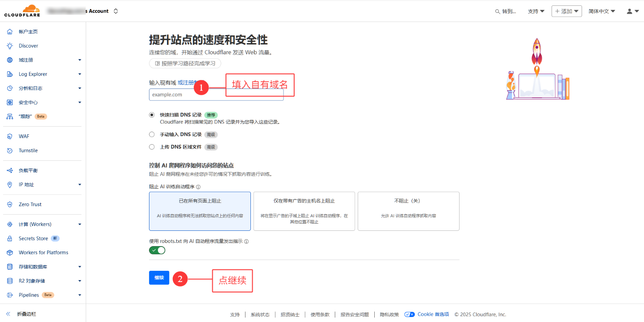Image resolution: width=644 pixels, height=322 pixels.
Task: Expand the 域注册 sidebar arrow
Action: point(79,60)
